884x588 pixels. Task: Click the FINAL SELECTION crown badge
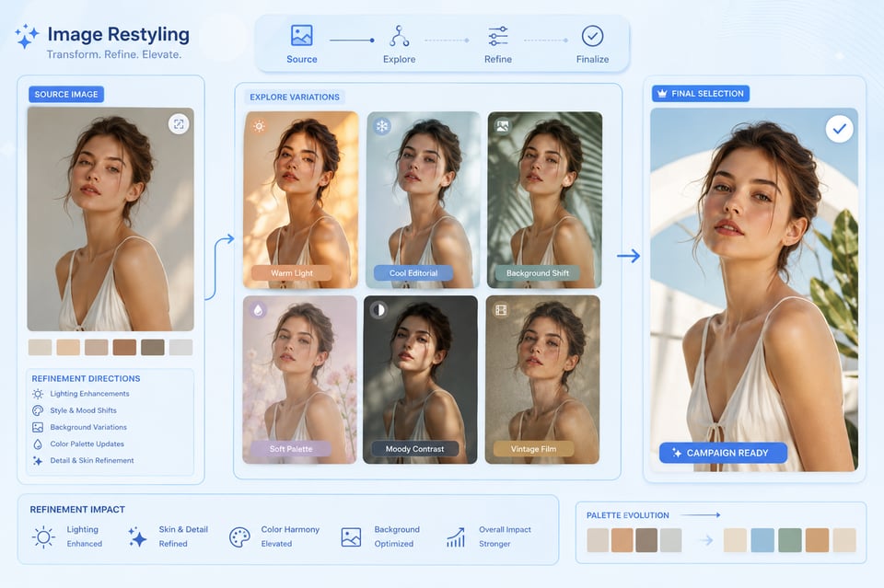pyautogui.click(x=701, y=94)
